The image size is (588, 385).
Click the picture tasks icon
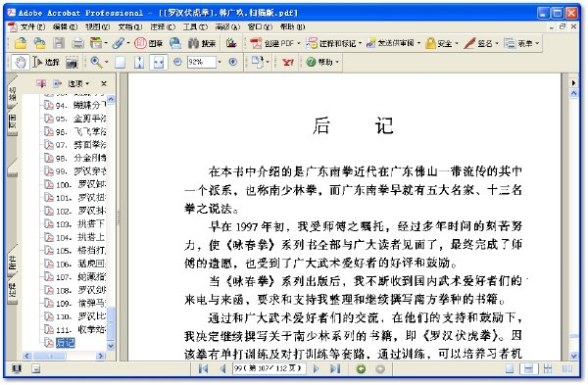pyautogui.click(x=231, y=43)
